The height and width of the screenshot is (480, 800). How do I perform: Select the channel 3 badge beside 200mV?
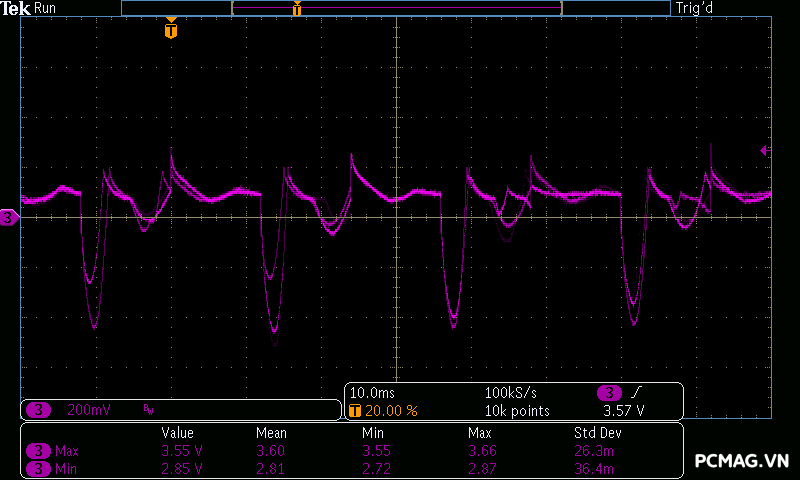pyautogui.click(x=39, y=410)
